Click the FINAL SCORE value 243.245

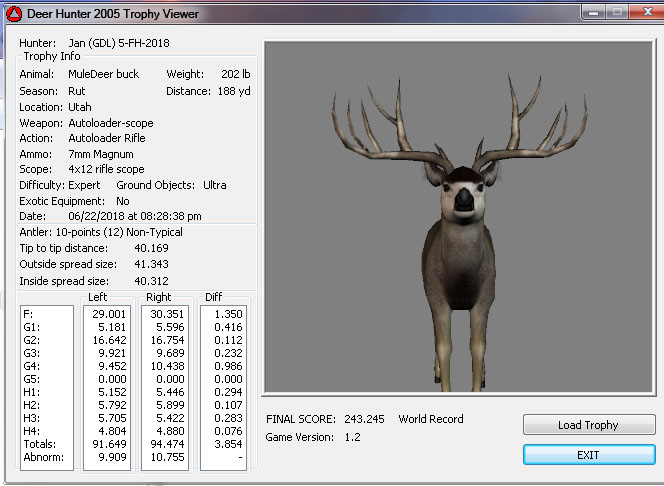click(x=364, y=419)
